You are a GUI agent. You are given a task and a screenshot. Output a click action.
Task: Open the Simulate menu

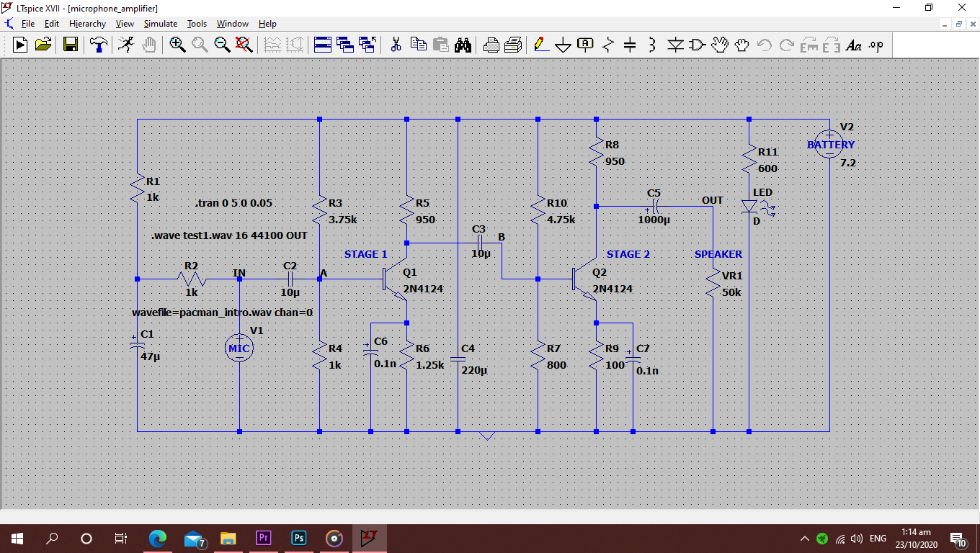[160, 24]
